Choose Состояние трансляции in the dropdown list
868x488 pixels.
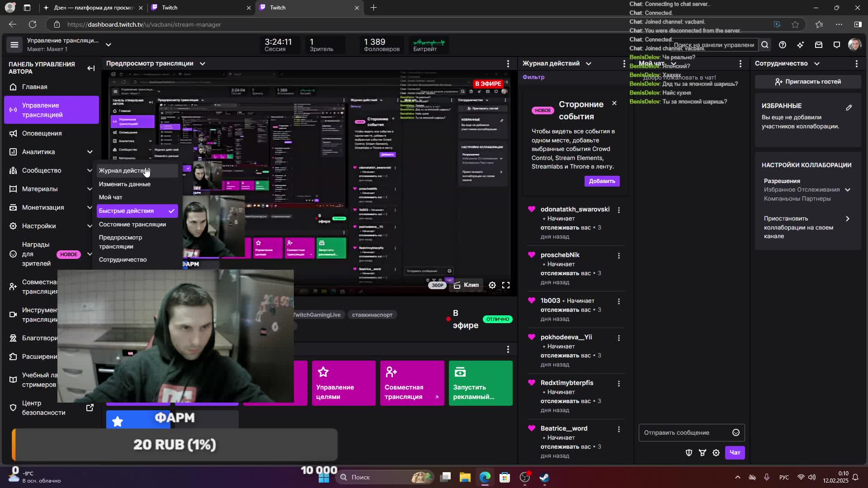coord(137,224)
